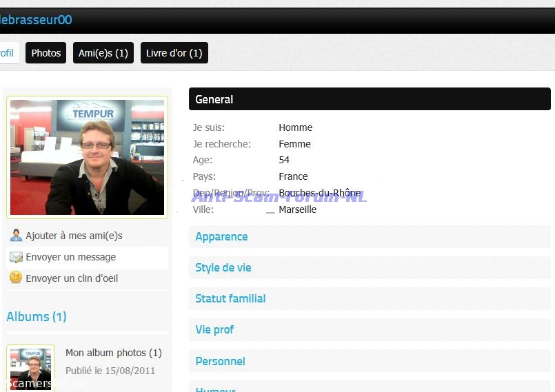Click Envoyer un message link

(71, 257)
